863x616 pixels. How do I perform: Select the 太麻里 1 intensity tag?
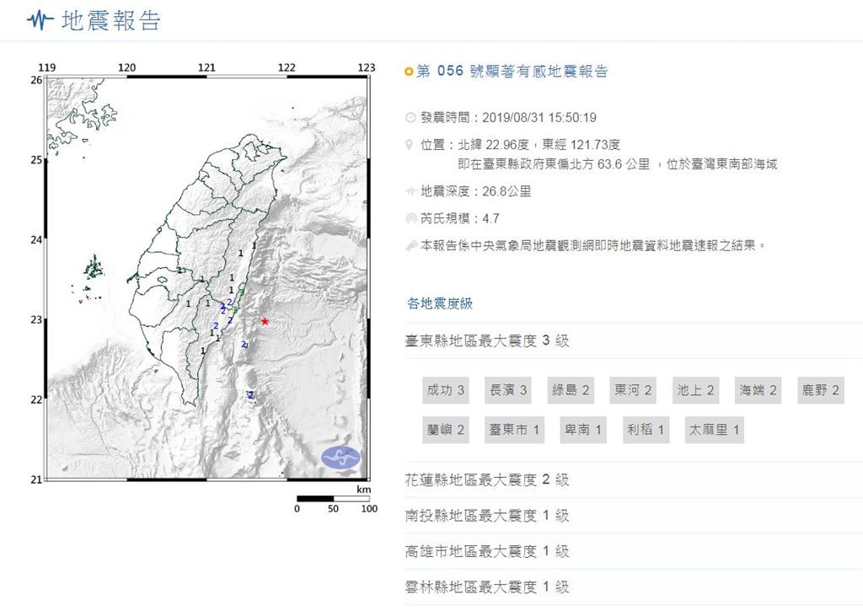715,430
